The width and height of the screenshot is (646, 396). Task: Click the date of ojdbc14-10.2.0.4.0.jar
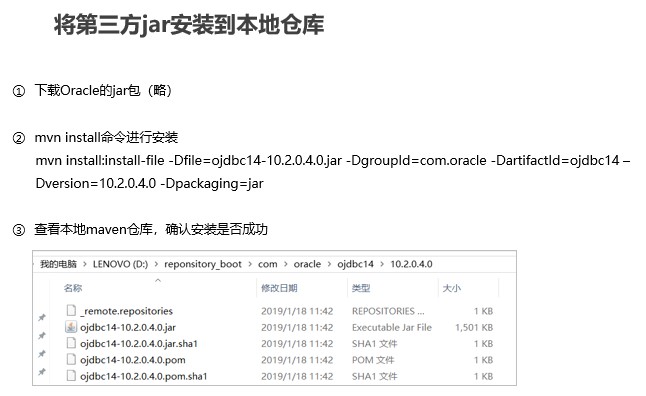click(x=297, y=327)
